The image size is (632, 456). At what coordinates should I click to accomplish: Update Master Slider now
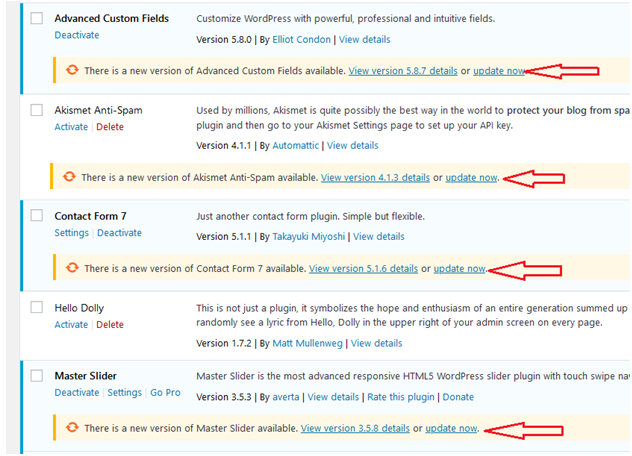[451, 428]
